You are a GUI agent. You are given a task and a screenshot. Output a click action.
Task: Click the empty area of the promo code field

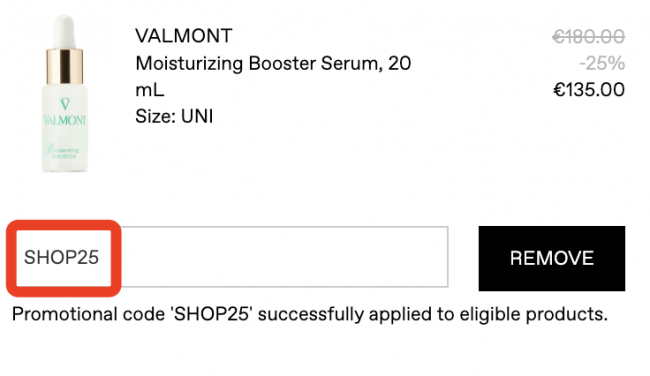pyautogui.click(x=282, y=257)
